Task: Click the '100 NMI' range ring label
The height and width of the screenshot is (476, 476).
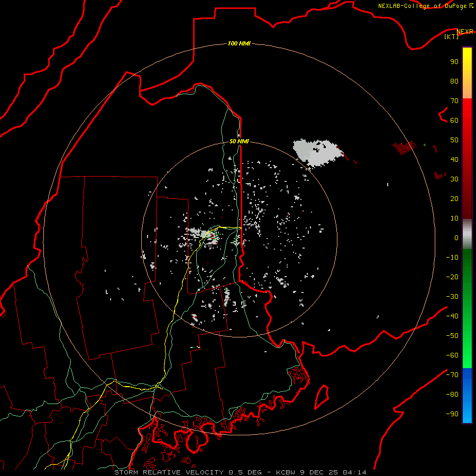Action: 239,43
